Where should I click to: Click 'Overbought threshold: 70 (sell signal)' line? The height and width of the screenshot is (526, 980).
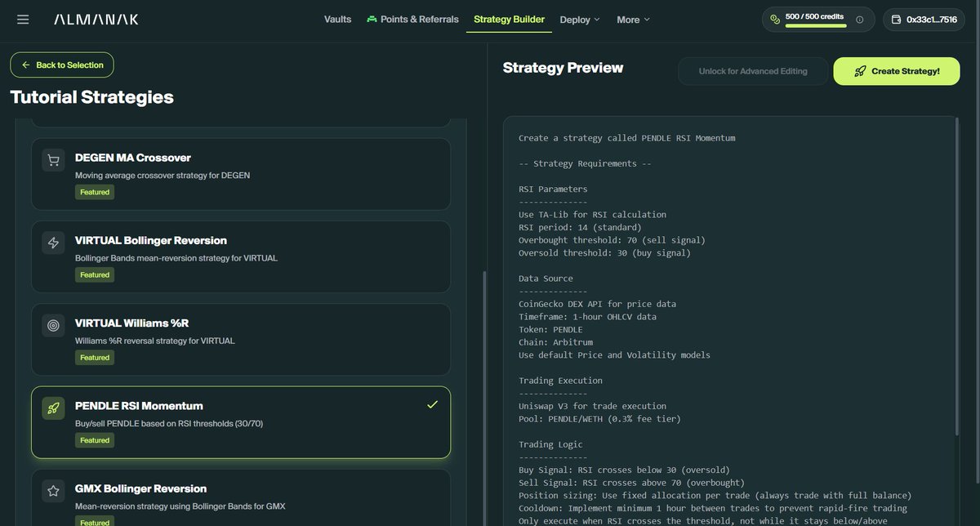point(611,240)
